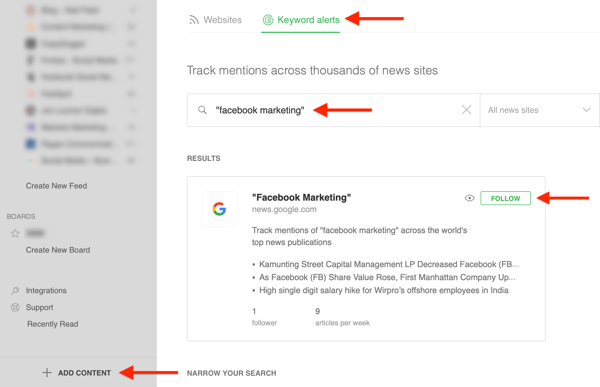This screenshot has height=387, width=600.
Task: Click the Support lifebuoy icon
Action: click(x=15, y=307)
